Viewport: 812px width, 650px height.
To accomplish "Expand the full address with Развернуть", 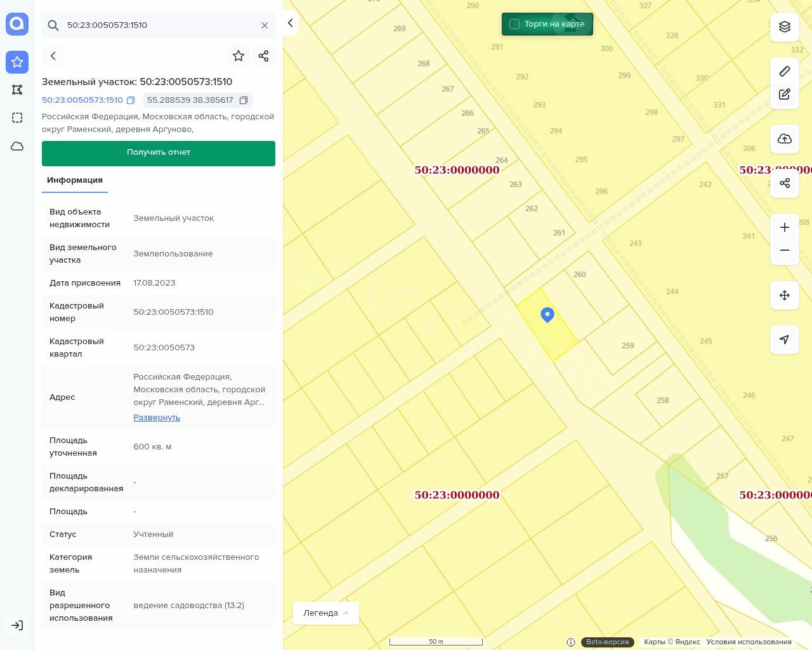I will 157,418.
